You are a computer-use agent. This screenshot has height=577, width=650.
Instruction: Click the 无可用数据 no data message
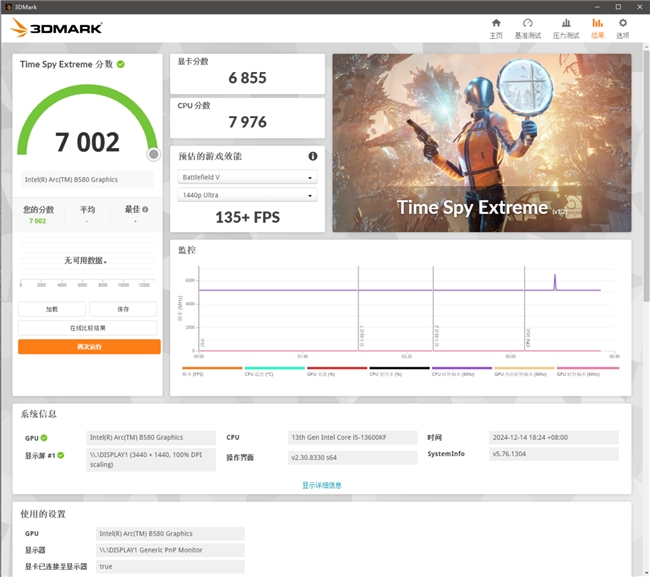[85, 260]
